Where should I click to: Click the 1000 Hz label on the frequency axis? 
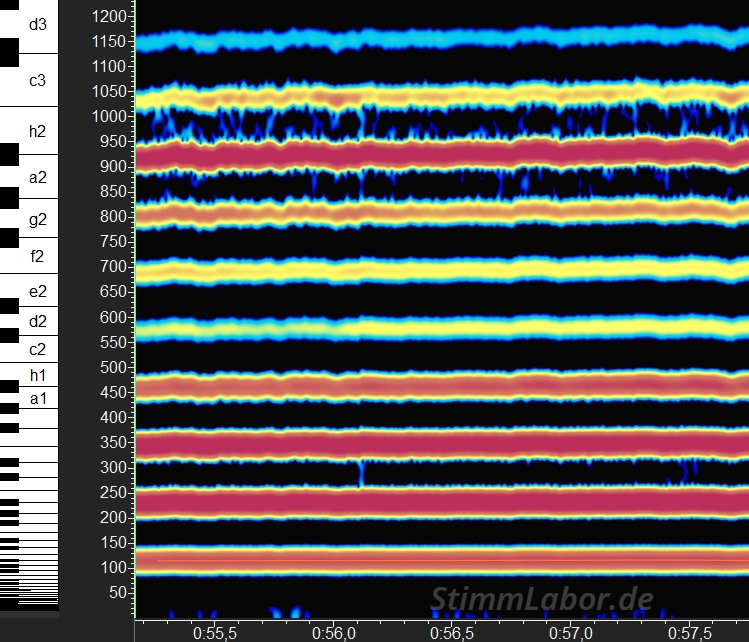[108, 117]
